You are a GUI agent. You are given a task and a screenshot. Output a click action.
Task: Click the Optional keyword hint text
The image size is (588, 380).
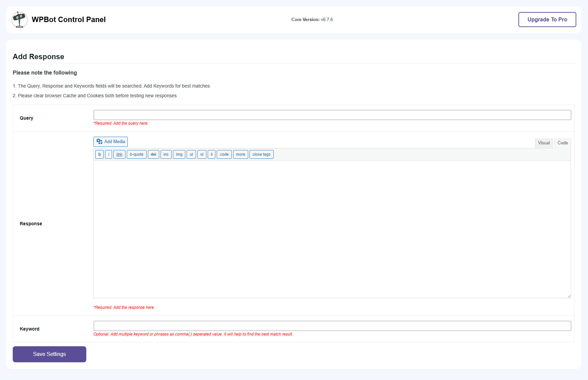pyautogui.click(x=193, y=334)
